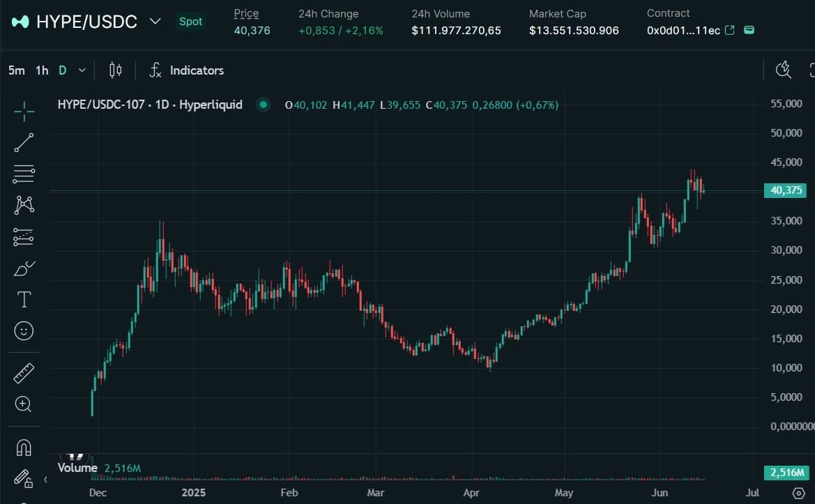Viewport: 815px width, 504px height.
Task: Open chart settings gear in bottom corner
Action: pyautogui.click(x=798, y=493)
